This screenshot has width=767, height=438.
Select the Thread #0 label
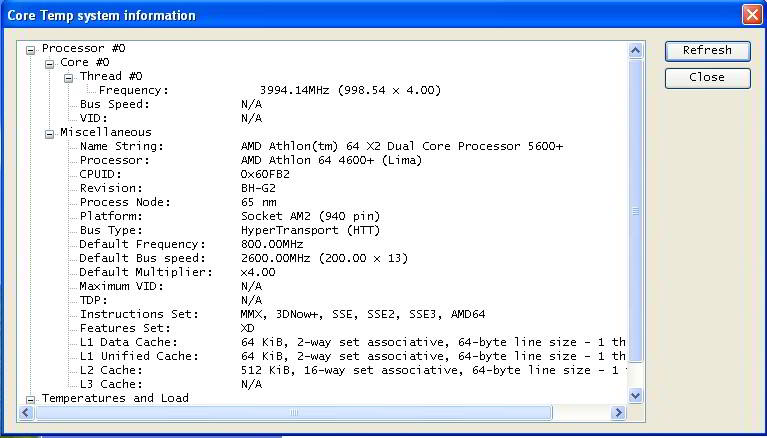coord(111,76)
